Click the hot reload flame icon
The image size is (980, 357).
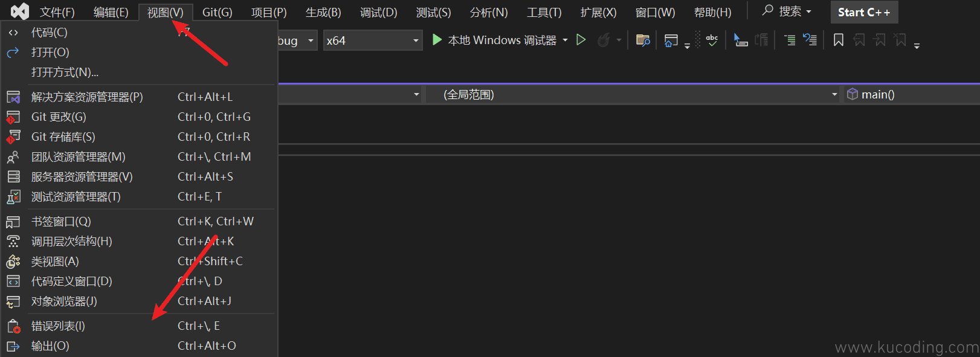point(604,40)
